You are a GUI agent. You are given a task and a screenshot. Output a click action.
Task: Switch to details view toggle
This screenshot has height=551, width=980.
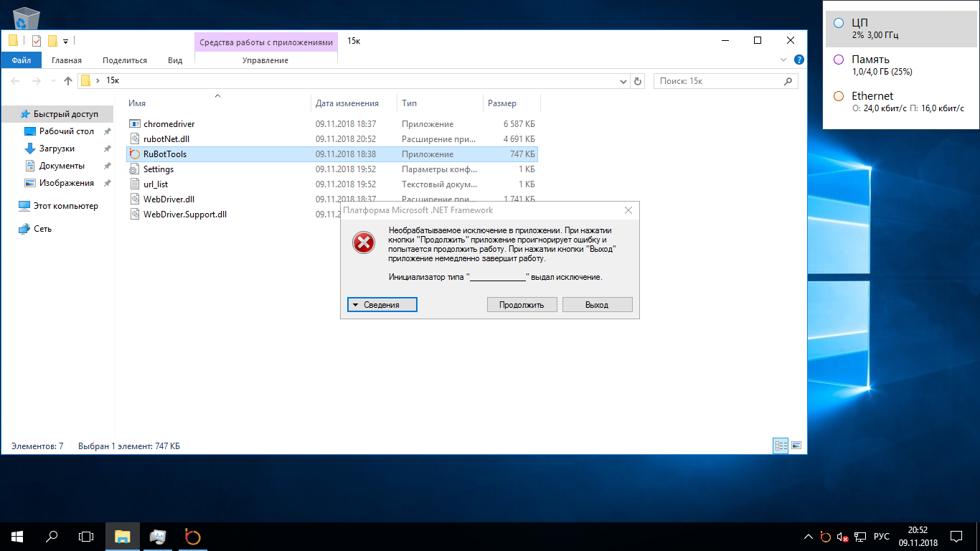(x=781, y=446)
